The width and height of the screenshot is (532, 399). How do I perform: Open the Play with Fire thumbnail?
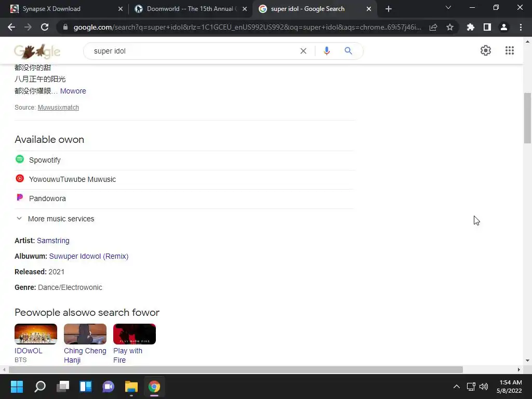[135, 334]
